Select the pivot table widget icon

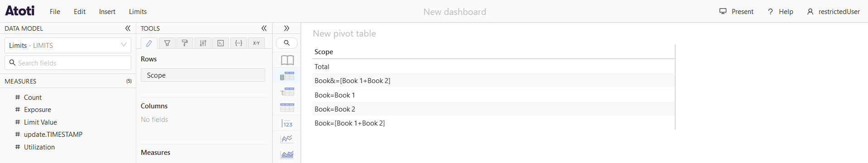point(287,76)
